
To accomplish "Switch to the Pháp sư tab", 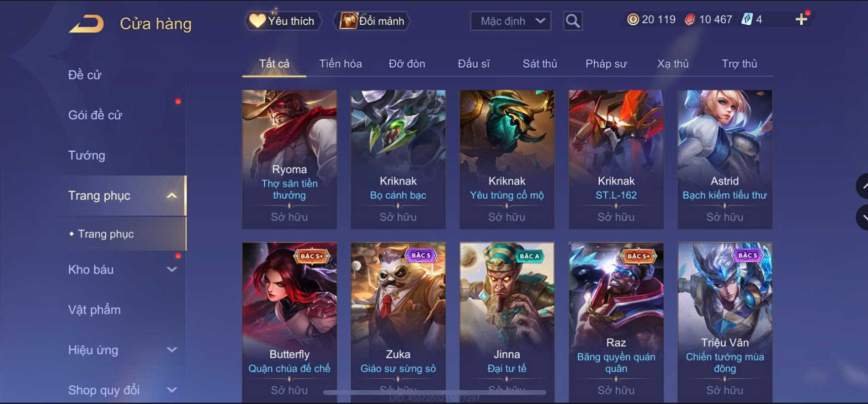I will 606,64.
